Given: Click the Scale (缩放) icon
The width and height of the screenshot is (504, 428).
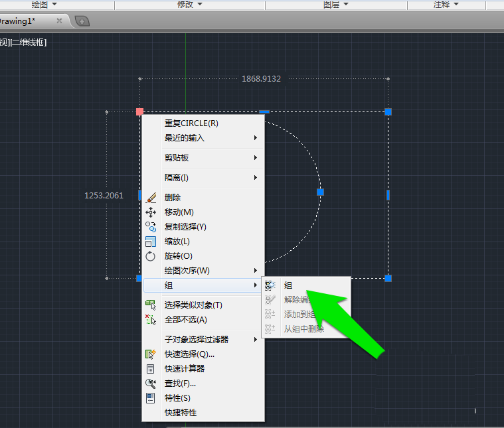Looking at the screenshot, I should pos(151,242).
